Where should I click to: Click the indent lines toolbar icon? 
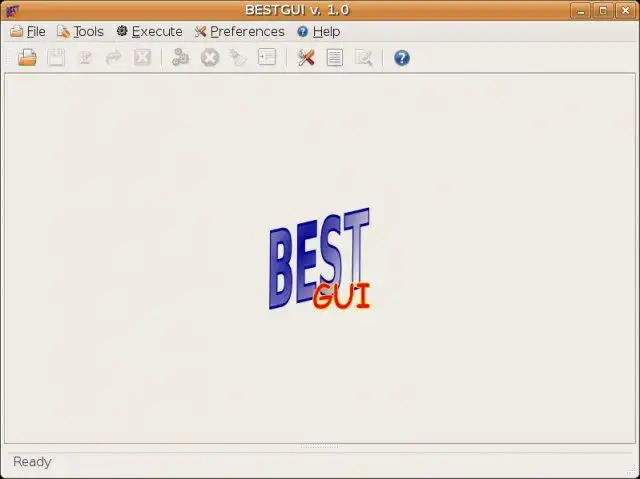click(x=267, y=58)
